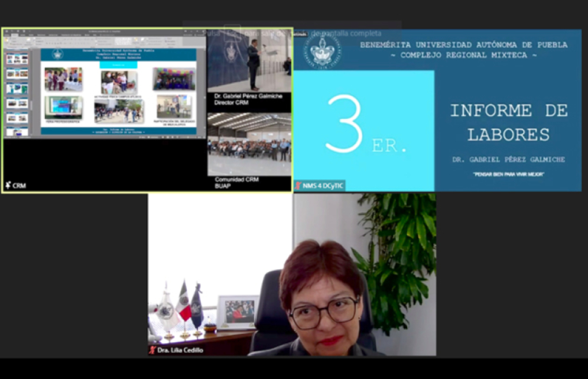Click the '~ COMPLEJO REGIONAL MIXTECA ~' subtitle
Image resolution: width=588 pixels, height=379 pixels.
tap(463, 55)
